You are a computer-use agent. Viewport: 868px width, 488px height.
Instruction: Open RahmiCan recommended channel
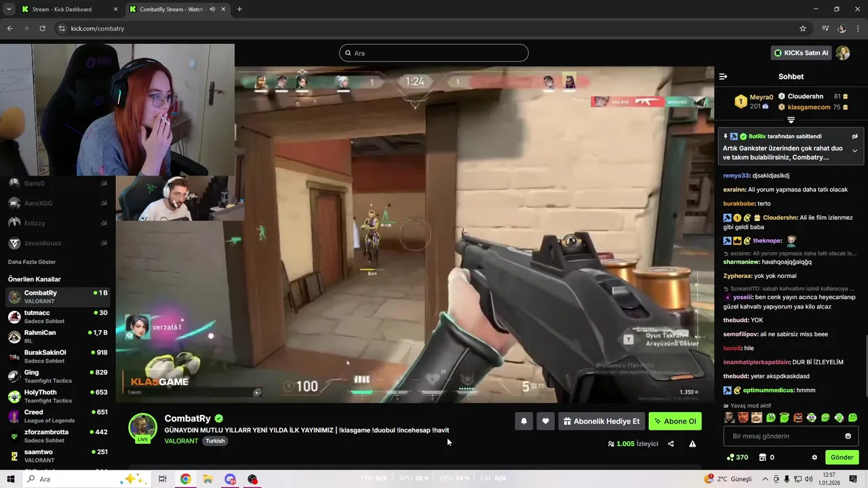coord(58,336)
